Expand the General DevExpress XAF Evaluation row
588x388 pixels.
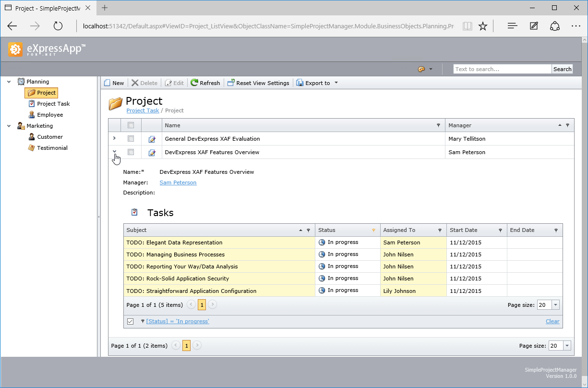pos(114,138)
